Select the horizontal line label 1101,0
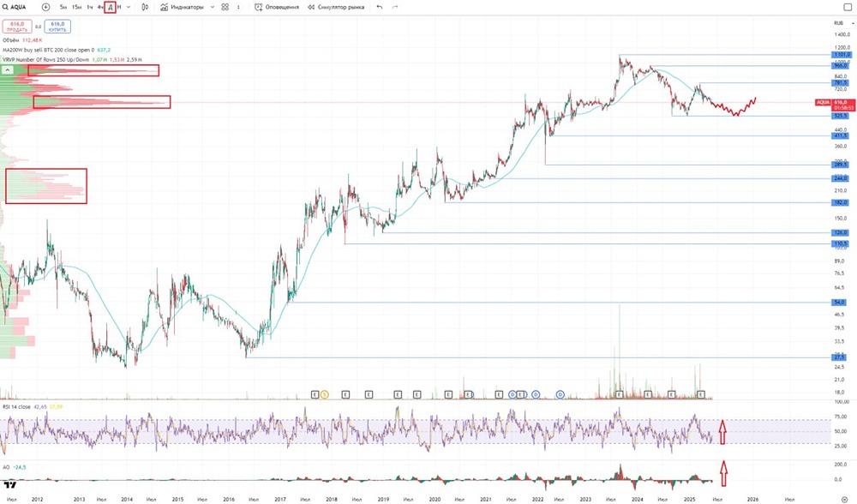The width and height of the screenshot is (857, 504). 841,55
